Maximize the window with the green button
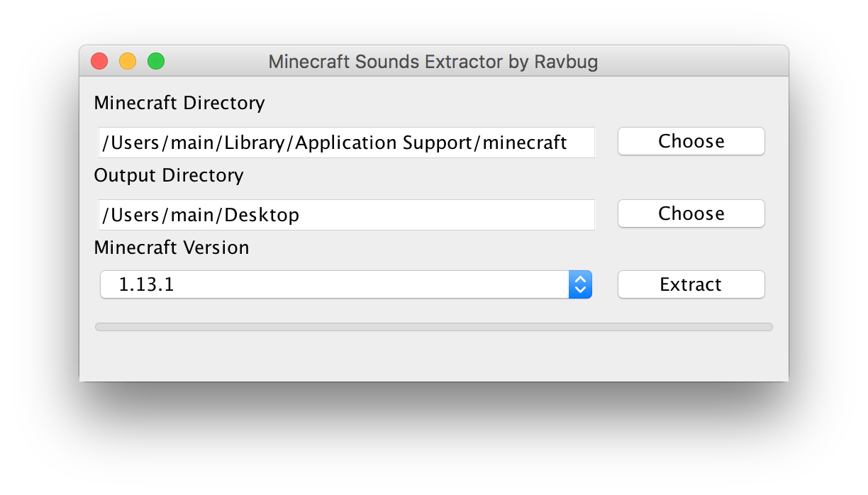 tap(156, 62)
